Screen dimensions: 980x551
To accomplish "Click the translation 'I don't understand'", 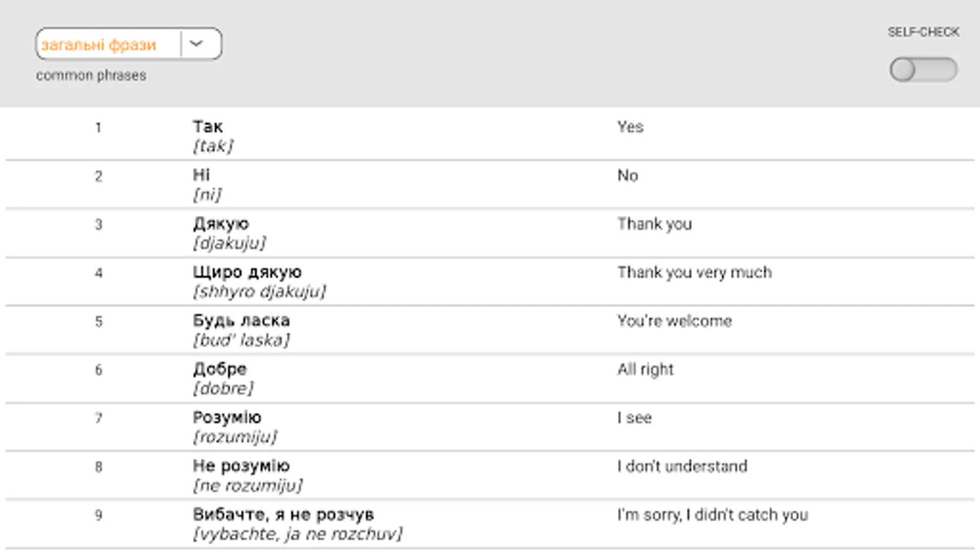I will click(x=682, y=467).
